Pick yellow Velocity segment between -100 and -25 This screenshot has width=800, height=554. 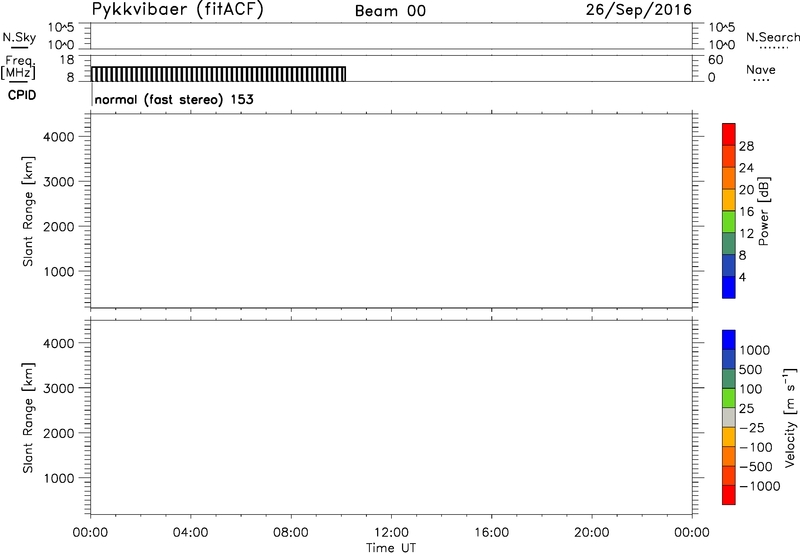pyautogui.click(x=729, y=437)
